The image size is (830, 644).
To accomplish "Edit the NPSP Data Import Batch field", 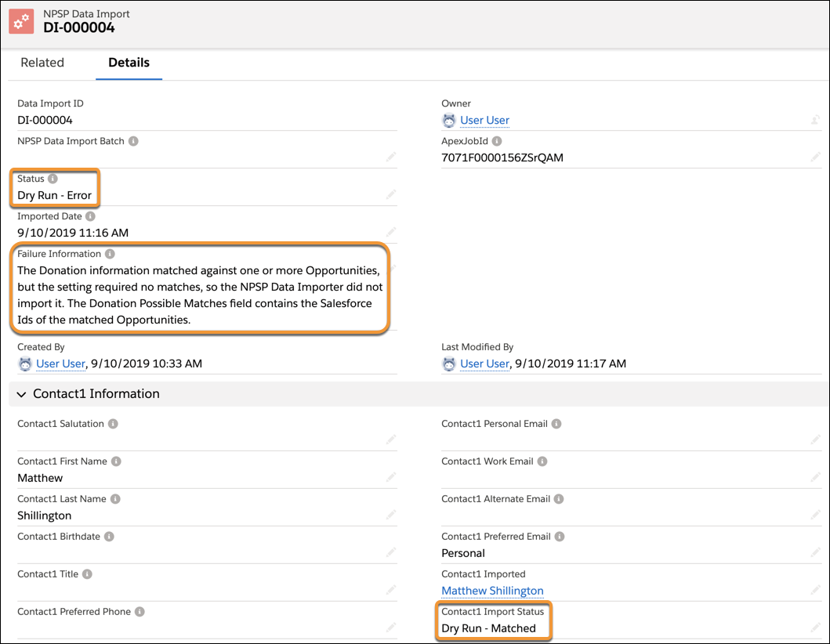I will click(390, 157).
